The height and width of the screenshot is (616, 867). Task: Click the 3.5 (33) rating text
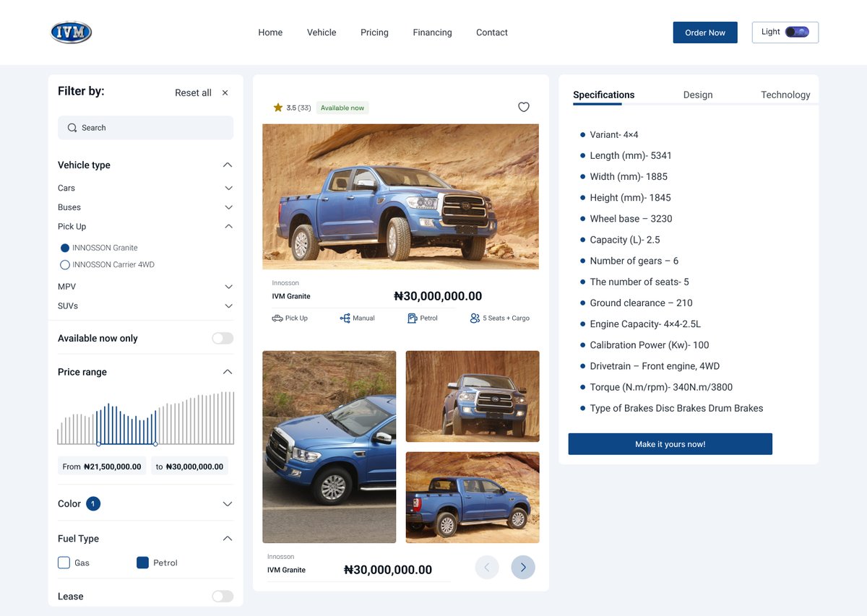298,108
